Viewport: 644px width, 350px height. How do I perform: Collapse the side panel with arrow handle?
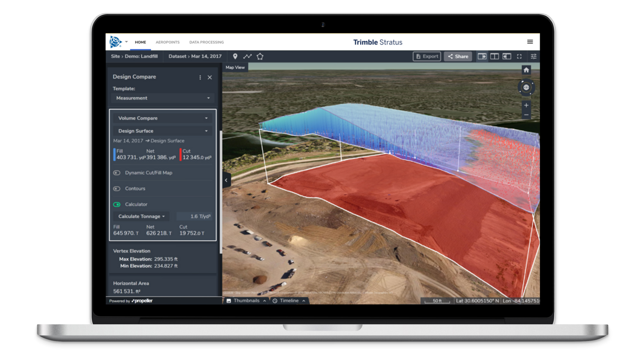click(226, 180)
